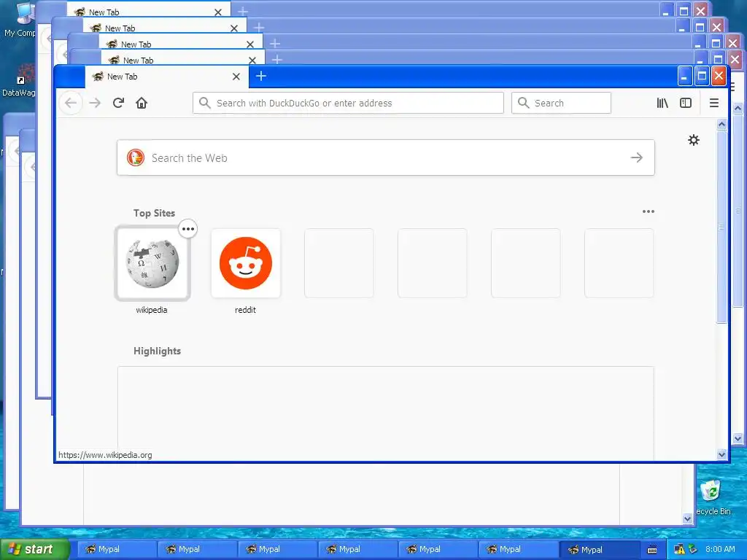Activate the last Mypal taskbar button
Viewport: 747px width, 560px height.
click(599, 549)
